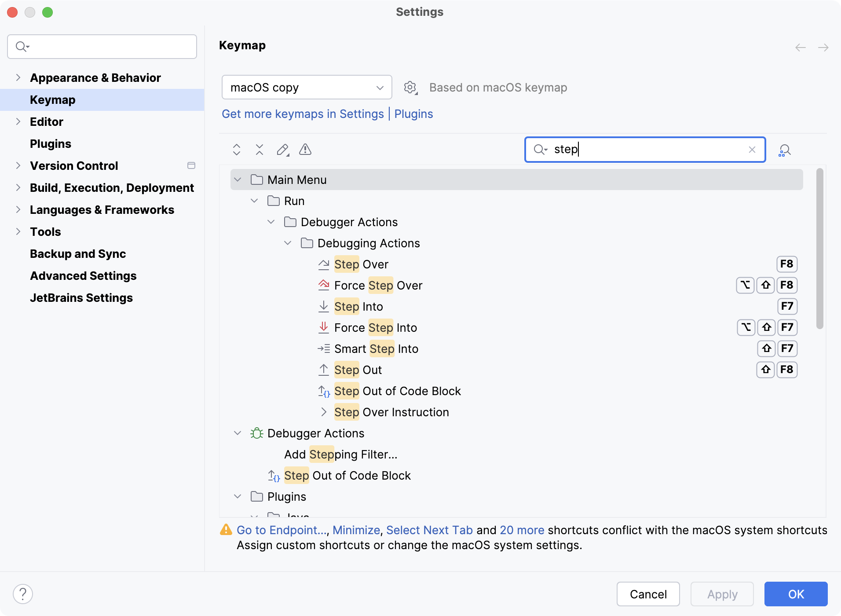Click the Force Step Into red arrow icon
841x616 pixels.
324,327
